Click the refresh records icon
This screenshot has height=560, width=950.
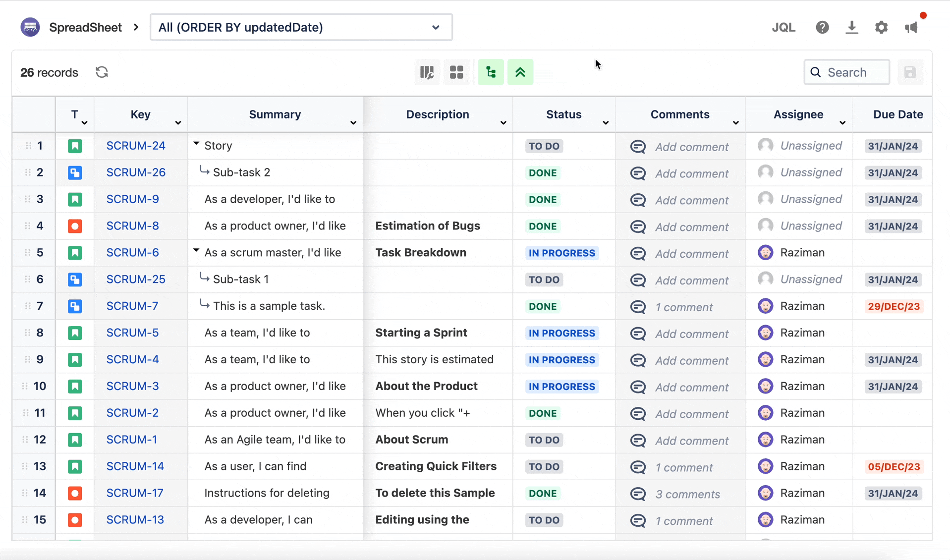[x=102, y=72]
